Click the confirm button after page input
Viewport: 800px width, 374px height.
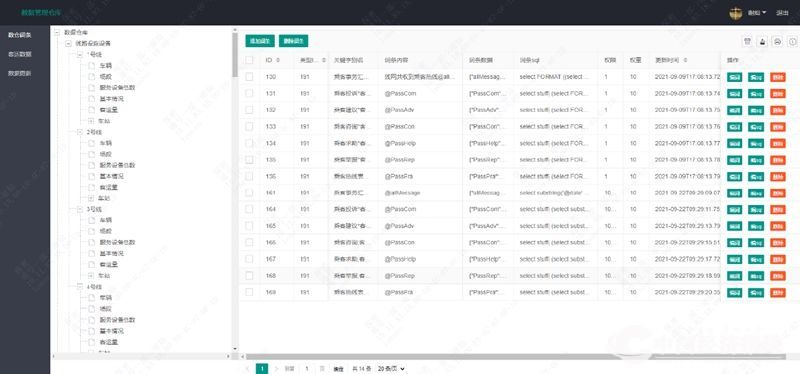click(x=338, y=368)
